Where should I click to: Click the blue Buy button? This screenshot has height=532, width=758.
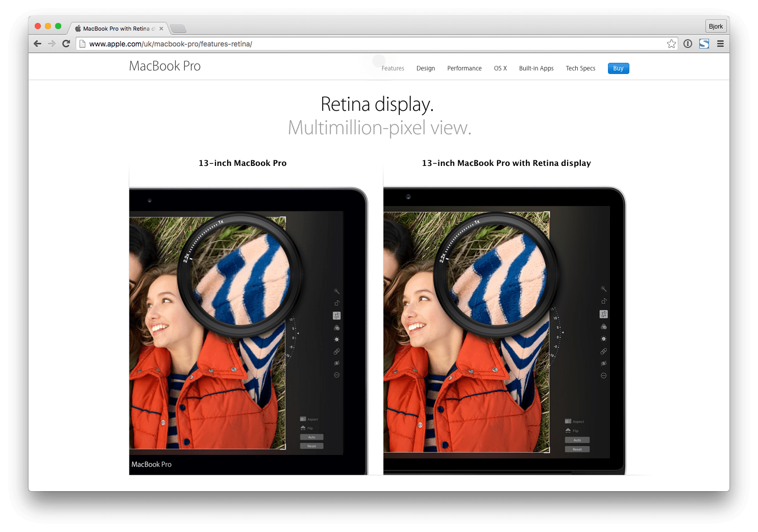618,68
